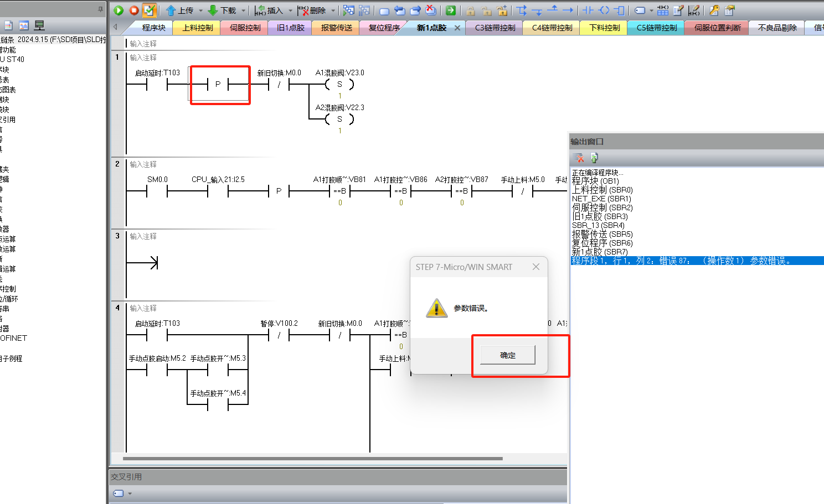Click the pause status monitoring icon
The image size is (824, 504).
coord(364,11)
